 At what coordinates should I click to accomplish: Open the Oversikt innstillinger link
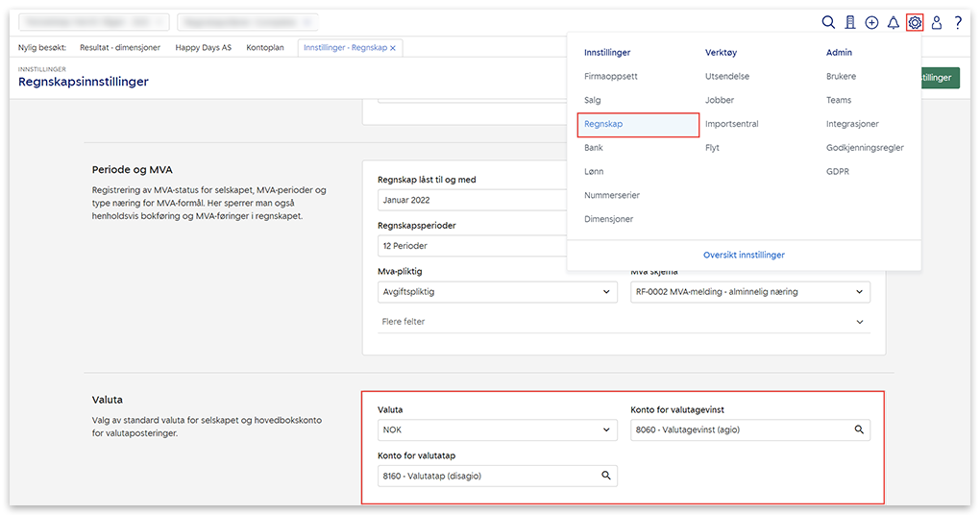coord(744,255)
